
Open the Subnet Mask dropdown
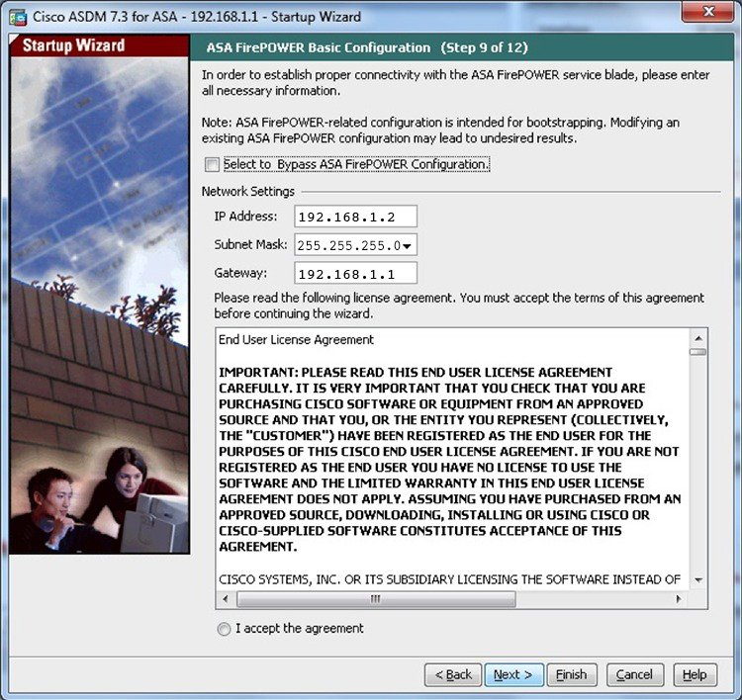pyautogui.click(x=409, y=245)
